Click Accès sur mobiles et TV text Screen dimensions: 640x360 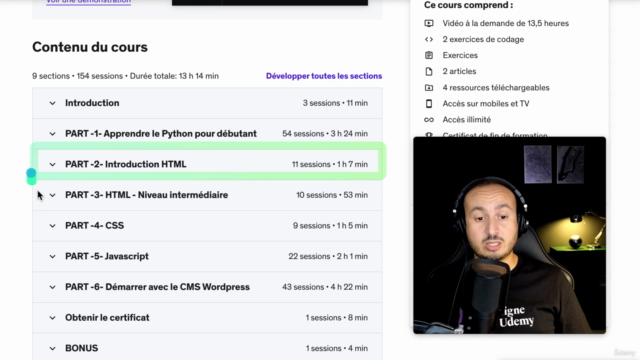pyautogui.click(x=486, y=104)
